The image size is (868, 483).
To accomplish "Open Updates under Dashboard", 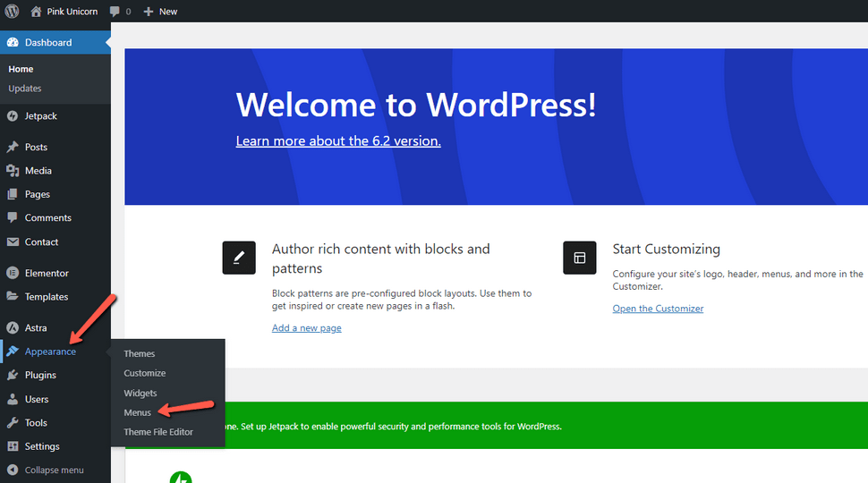I will point(25,89).
